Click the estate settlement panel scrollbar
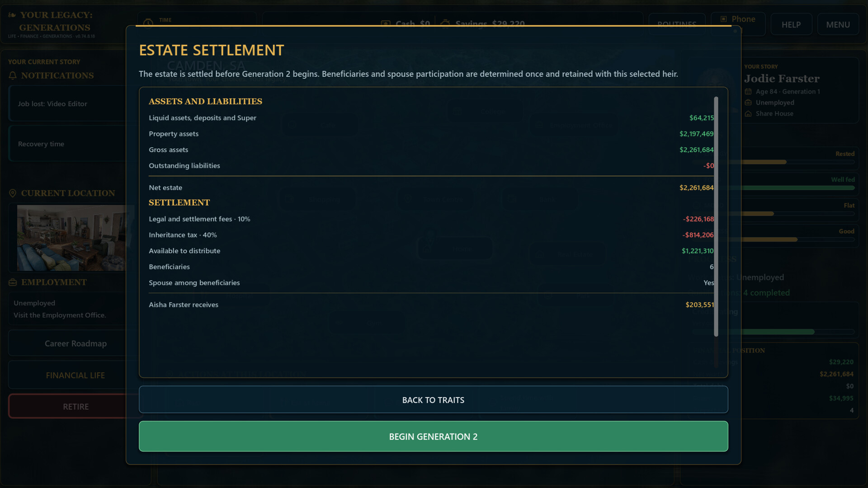This screenshot has width=868, height=488. coord(716,217)
